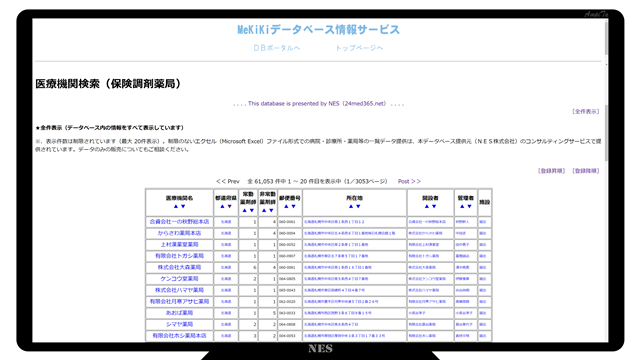Click 全件表示 link at right

coord(586,111)
